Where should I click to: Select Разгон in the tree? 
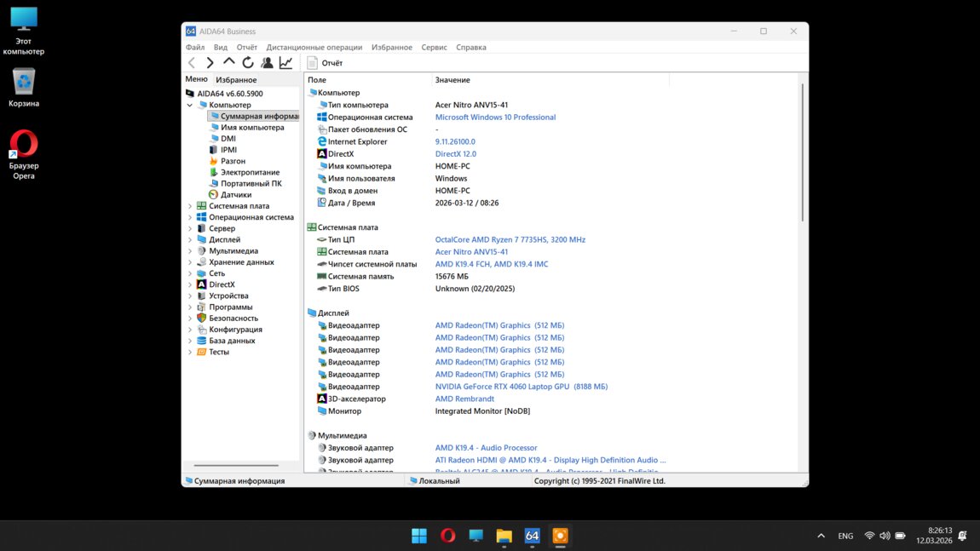tap(233, 161)
